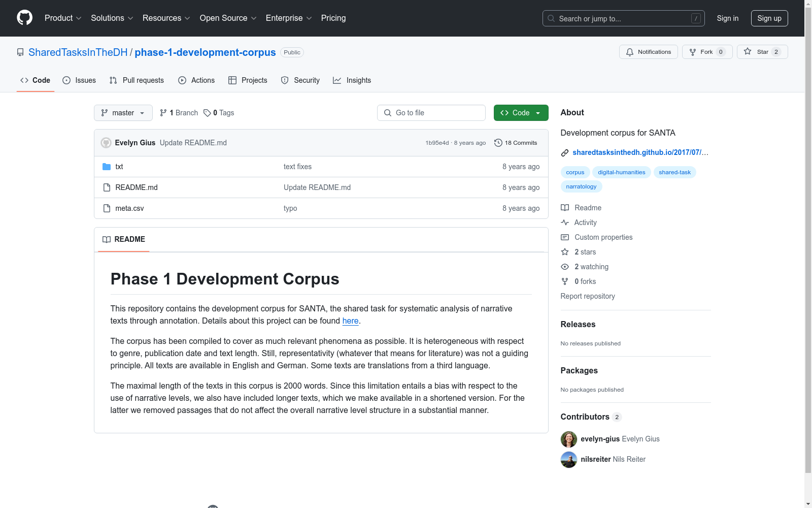Open the txt folder
Screen dimensions: 812x508
click(x=119, y=167)
